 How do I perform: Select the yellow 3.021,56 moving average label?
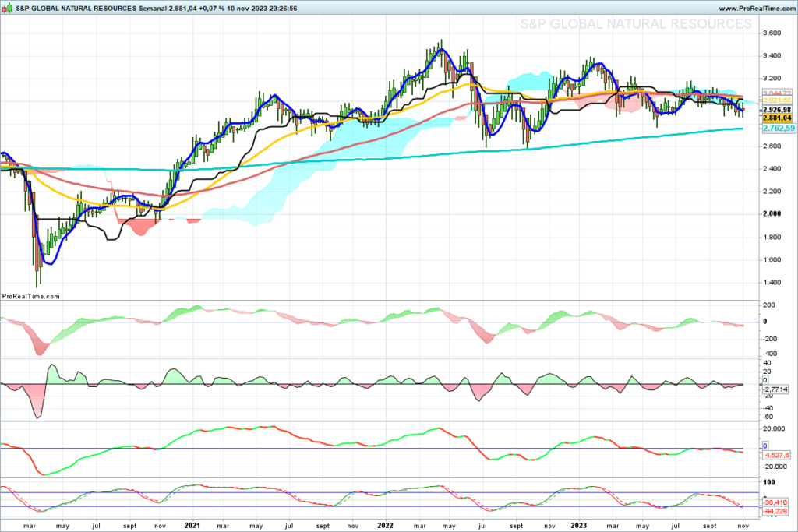click(777, 100)
